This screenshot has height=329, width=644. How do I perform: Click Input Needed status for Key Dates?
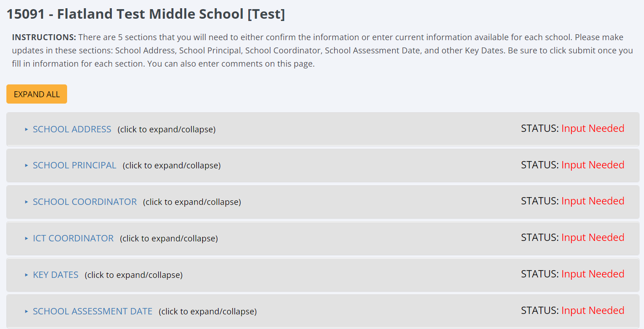pos(592,274)
